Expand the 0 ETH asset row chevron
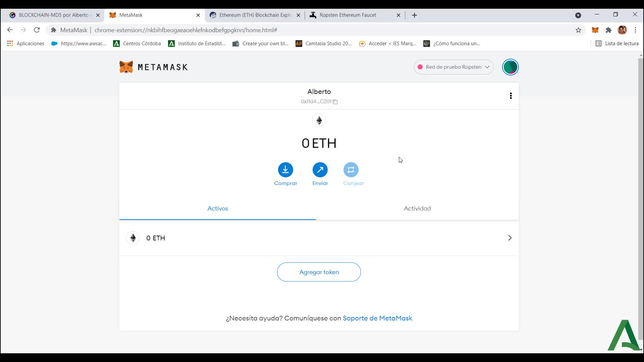This screenshot has height=362, width=644. pyautogui.click(x=509, y=238)
